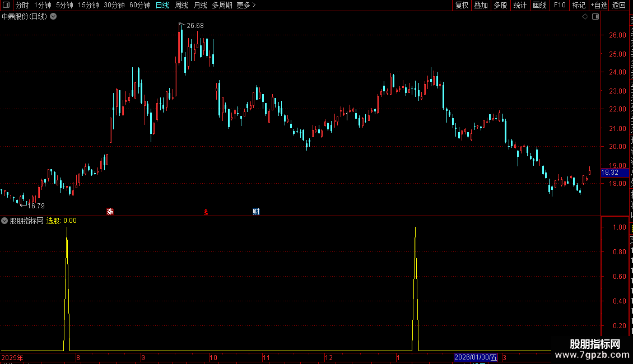Image resolution: width=633 pixels, height=364 pixels.
Task: Select the 5分钟 period
Action: (x=64, y=5)
